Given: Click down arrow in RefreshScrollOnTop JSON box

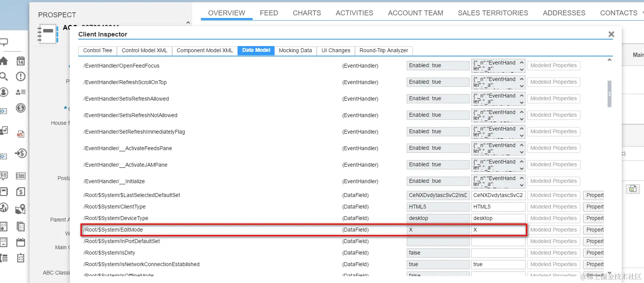Looking at the screenshot, I should pos(522,86).
